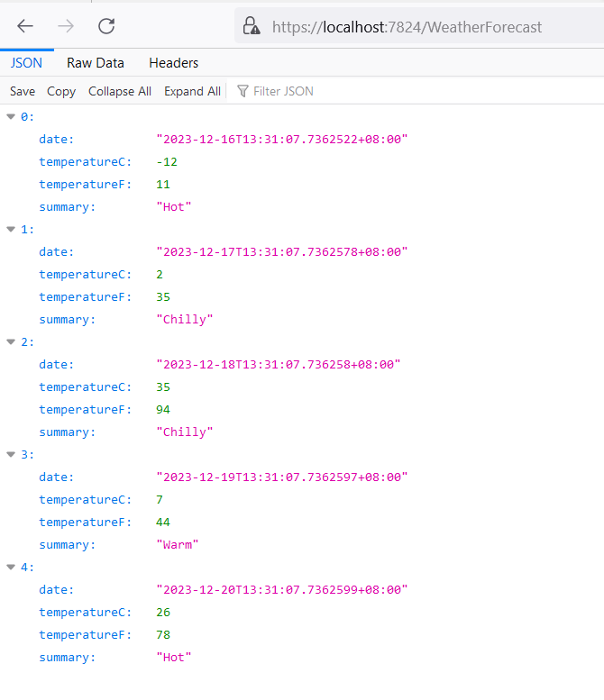Select summary "Hot" in item 4

coord(174,657)
